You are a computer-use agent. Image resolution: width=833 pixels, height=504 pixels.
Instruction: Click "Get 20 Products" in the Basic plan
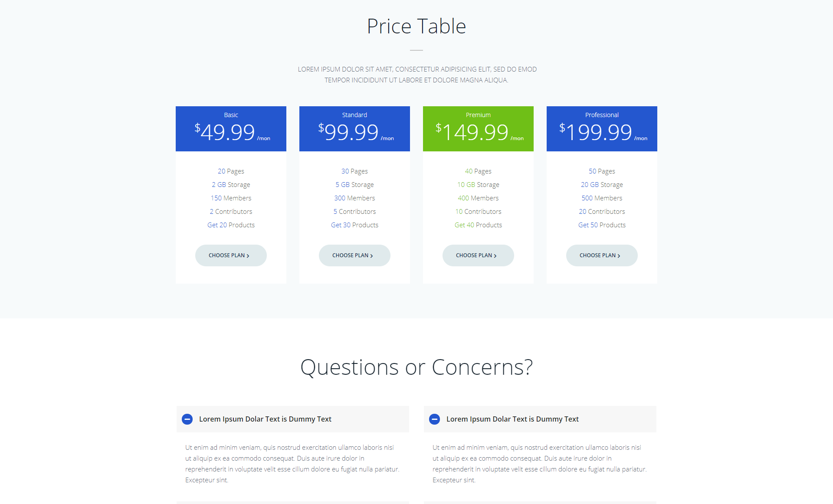(231, 225)
